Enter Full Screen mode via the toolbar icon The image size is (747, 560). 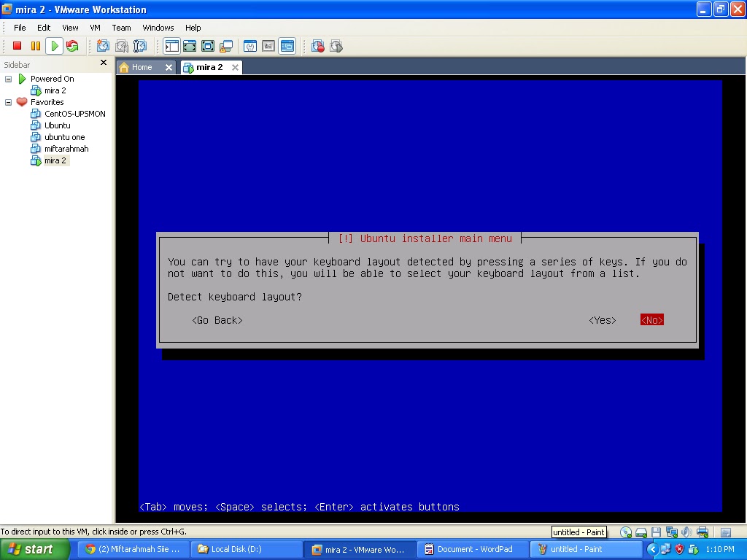(x=208, y=46)
